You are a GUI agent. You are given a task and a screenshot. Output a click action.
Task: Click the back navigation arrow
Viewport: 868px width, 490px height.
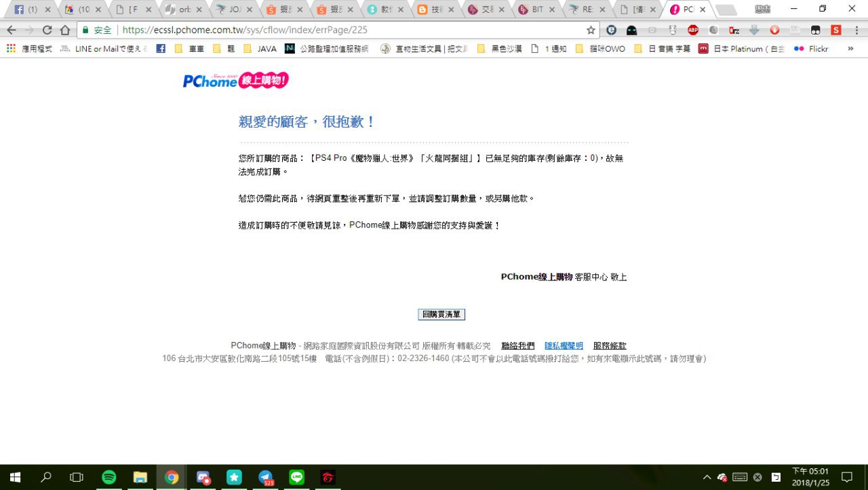12,30
